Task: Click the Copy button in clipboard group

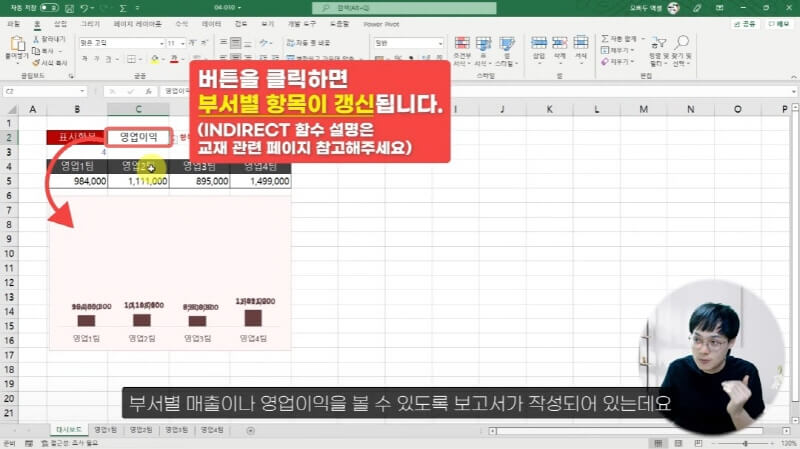Action: point(47,51)
